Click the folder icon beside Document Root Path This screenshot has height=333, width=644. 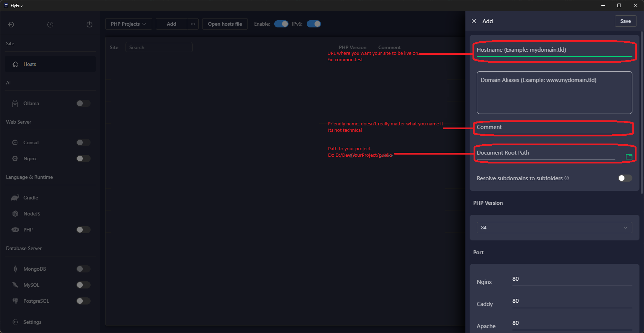pos(629,156)
